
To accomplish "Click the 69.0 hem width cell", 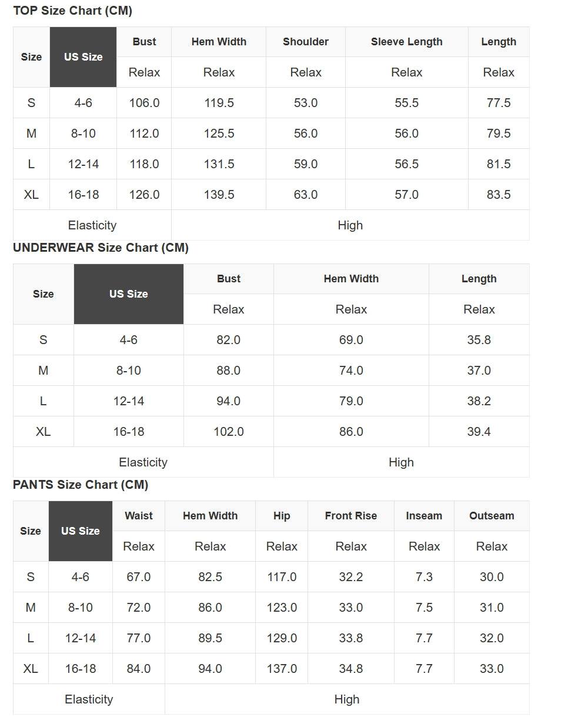I will (351, 340).
